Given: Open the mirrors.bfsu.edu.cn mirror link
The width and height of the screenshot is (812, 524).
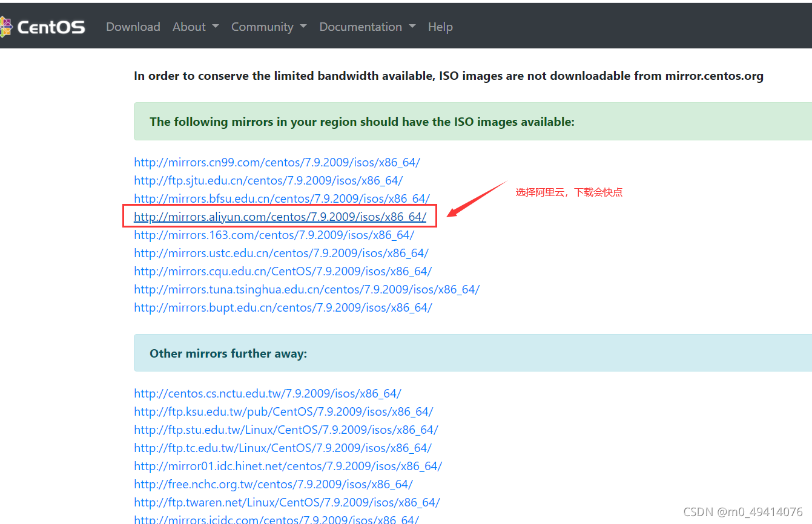Looking at the screenshot, I should (x=282, y=198).
